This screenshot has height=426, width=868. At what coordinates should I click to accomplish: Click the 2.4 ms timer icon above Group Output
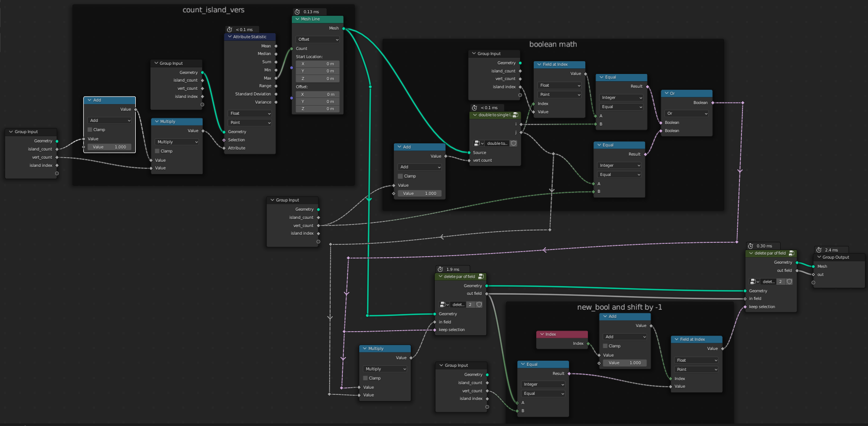(819, 250)
